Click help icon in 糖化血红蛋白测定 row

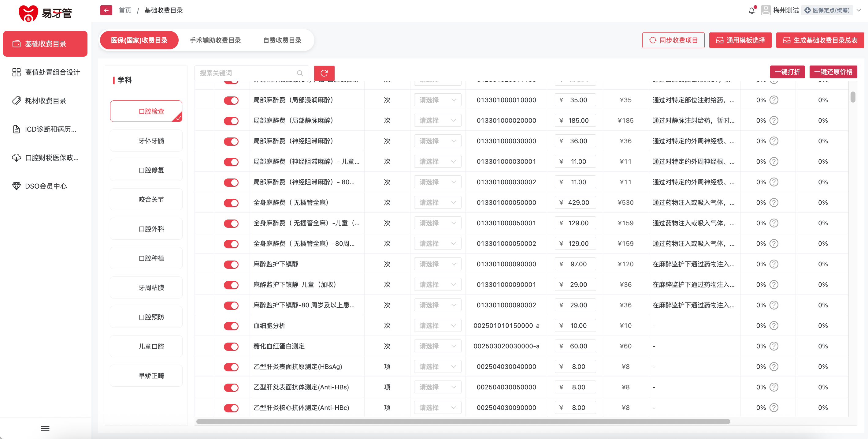(774, 346)
